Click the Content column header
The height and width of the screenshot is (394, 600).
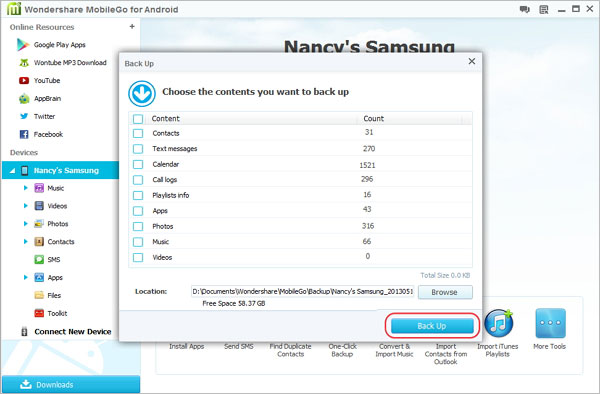coord(165,119)
